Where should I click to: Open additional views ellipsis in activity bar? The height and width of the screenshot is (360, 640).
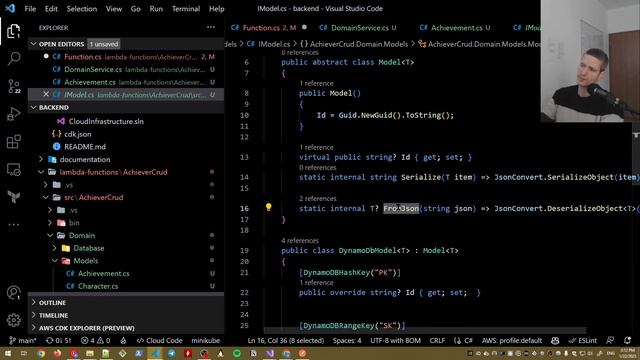coord(13,224)
